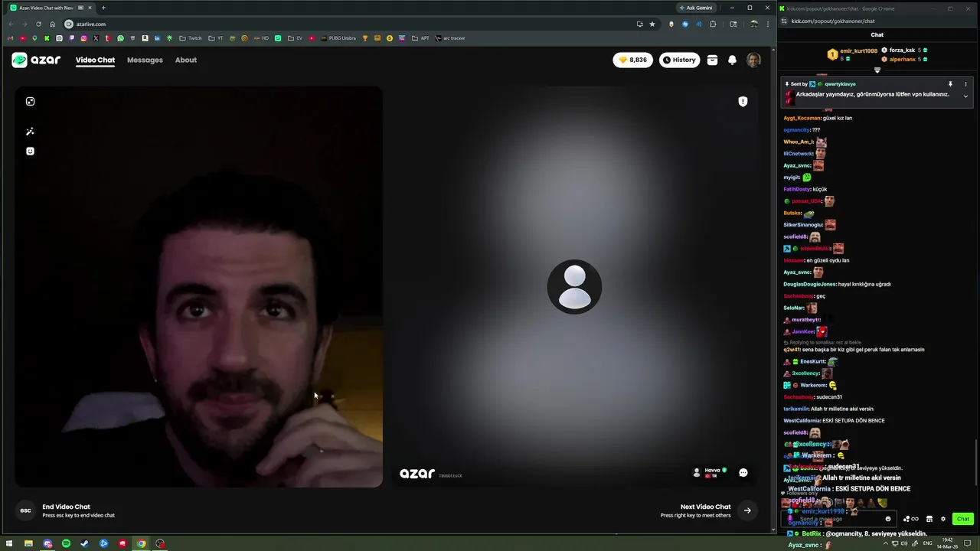The width and height of the screenshot is (980, 551).
Task: Open the Video Chat tab
Action: (x=95, y=60)
